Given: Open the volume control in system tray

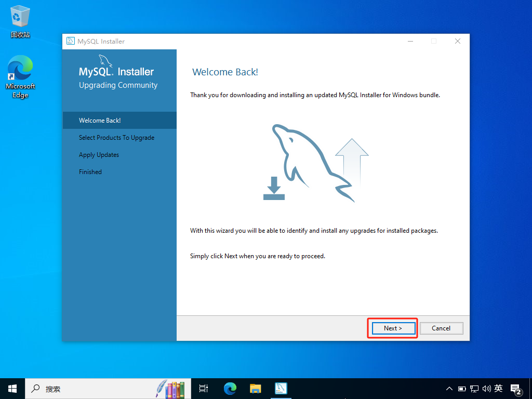Looking at the screenshot, I should (486, 389).
